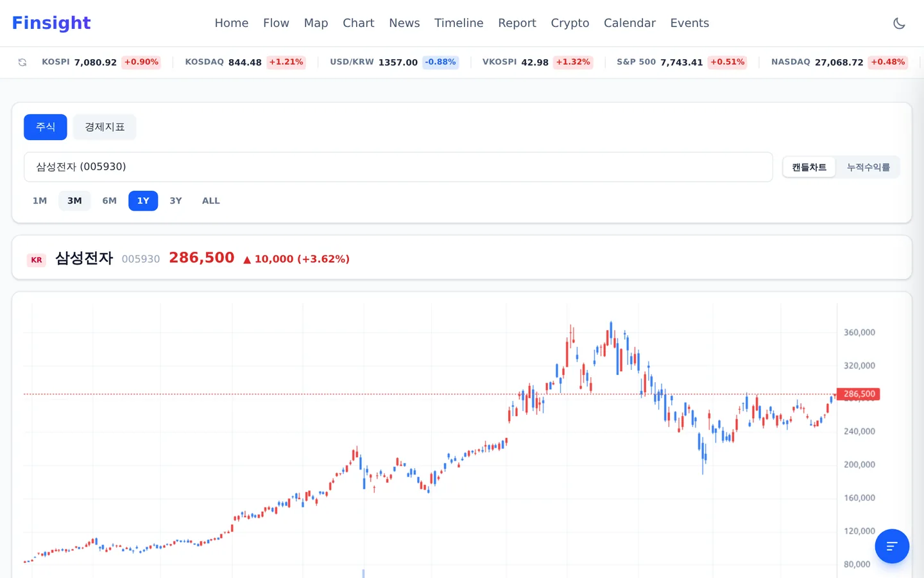924x578 pixels.
Task: Choose the 3Y time range
Action: tap(176, 201)
